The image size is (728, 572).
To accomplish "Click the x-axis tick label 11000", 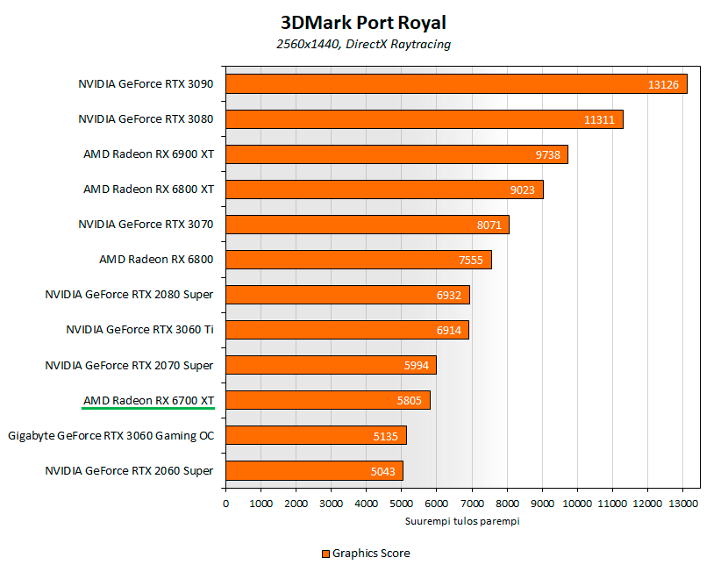I will point(612,504).
